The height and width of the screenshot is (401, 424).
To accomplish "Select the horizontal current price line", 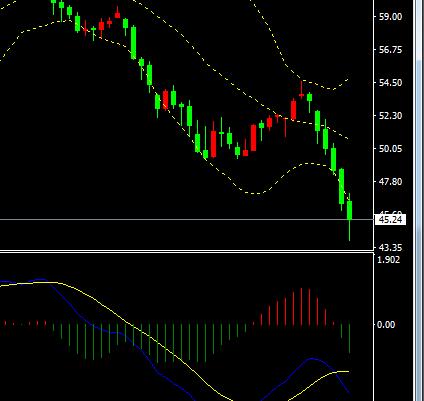I will pos(187,220).
